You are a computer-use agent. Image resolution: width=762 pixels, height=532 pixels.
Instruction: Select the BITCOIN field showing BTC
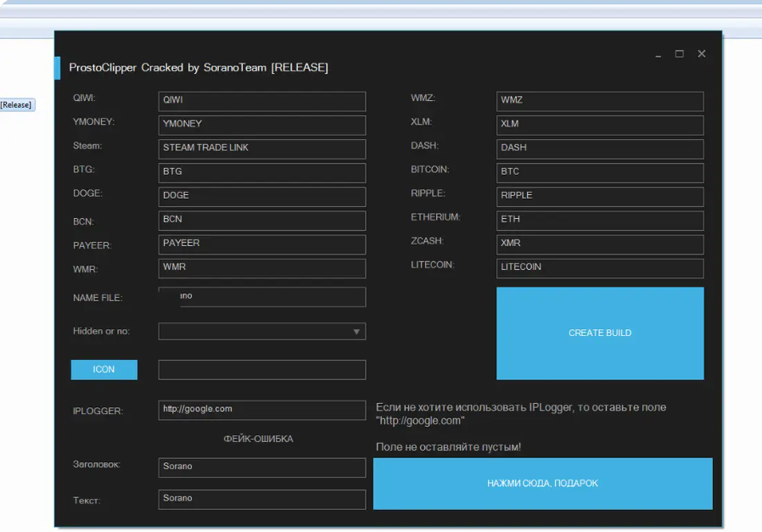click(x=600, y=172)
